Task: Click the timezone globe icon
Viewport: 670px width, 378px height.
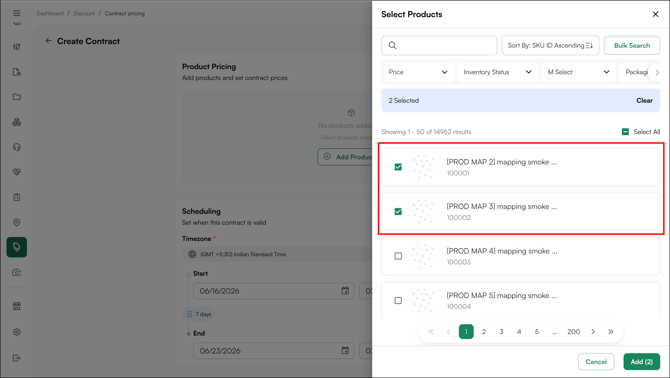Action: 192,254
